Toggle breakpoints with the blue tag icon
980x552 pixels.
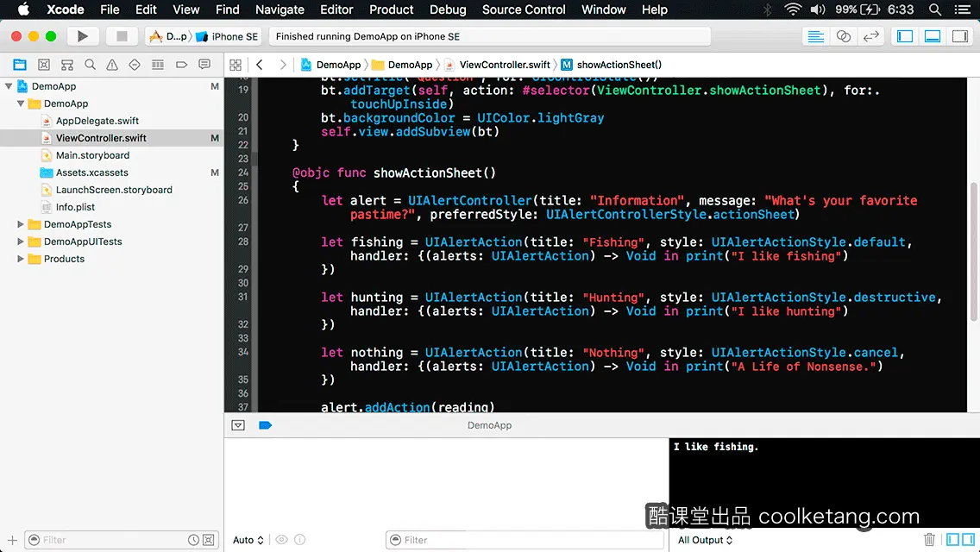(265, 425)
